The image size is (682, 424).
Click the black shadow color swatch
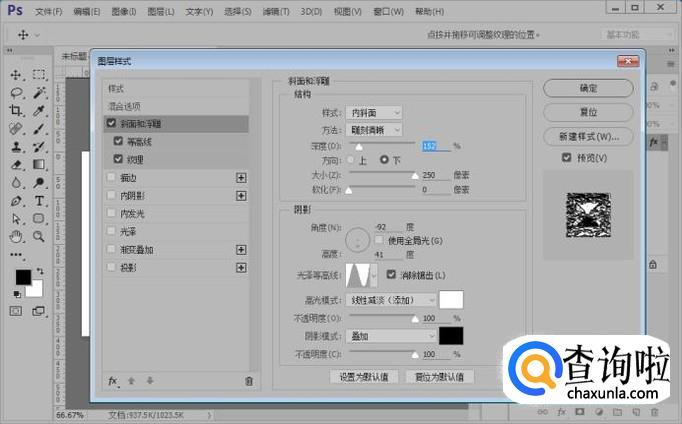452,336
